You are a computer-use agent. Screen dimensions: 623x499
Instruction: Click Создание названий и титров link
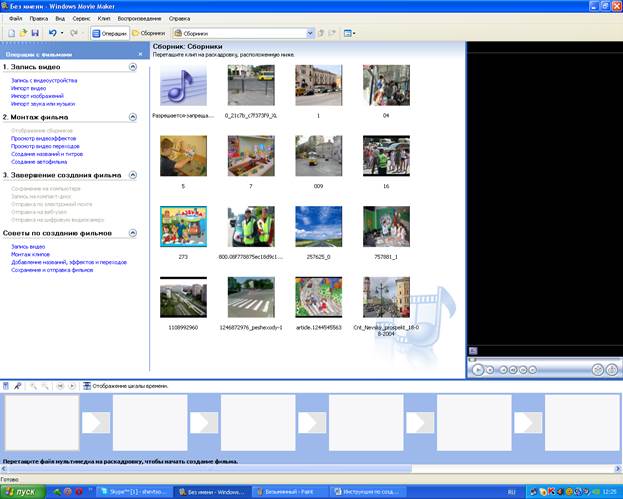pyautogui.click(x=47, y=154)
